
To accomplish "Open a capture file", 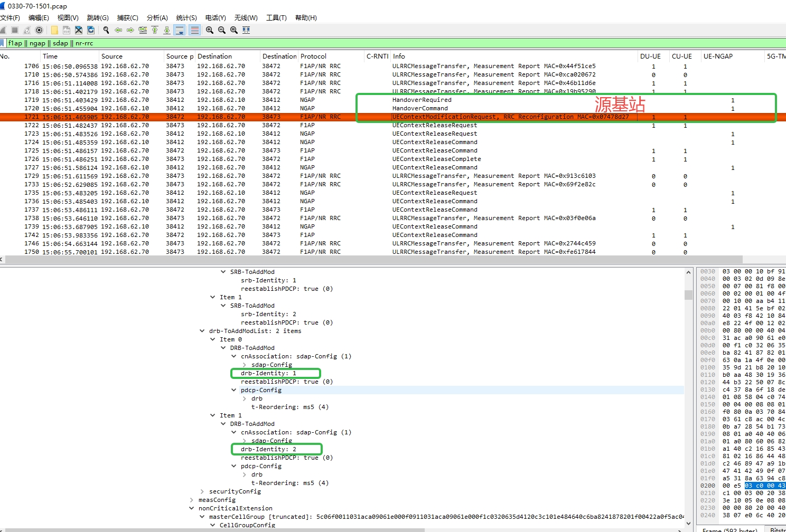I will 54,30.
